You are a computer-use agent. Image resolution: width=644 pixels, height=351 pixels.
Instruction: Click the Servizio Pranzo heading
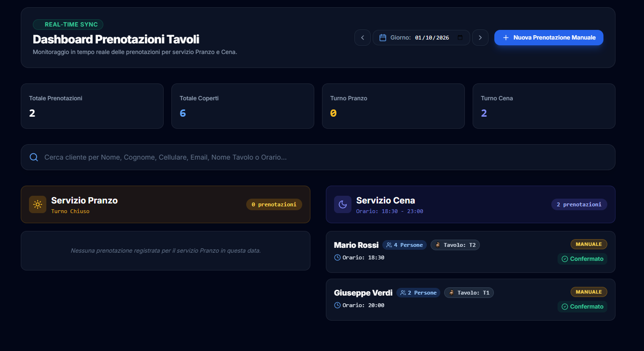(x=84, y=201)
